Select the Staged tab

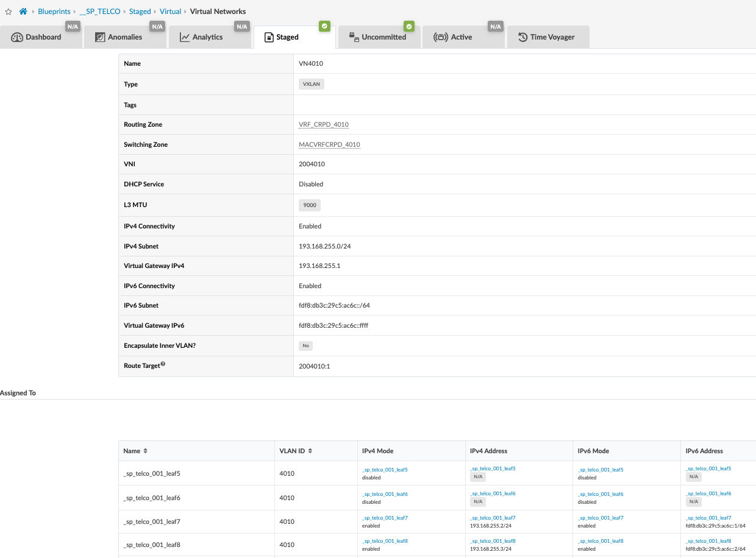point(294,37)
